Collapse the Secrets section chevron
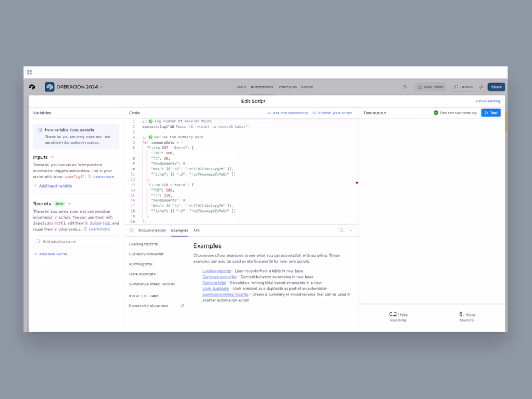 (x=70, y=204)
